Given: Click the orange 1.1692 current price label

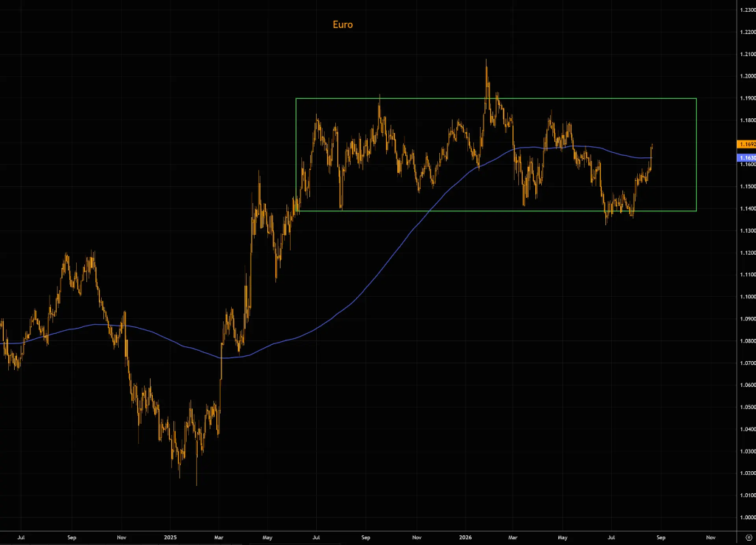Looking at the screenshot, I should click(x=747, y=144).
